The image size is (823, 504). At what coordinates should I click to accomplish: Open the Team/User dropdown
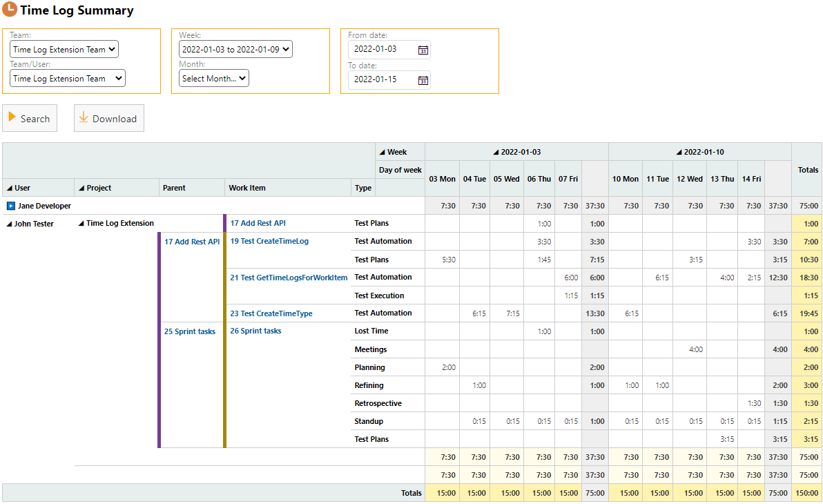tap(67, 79)
